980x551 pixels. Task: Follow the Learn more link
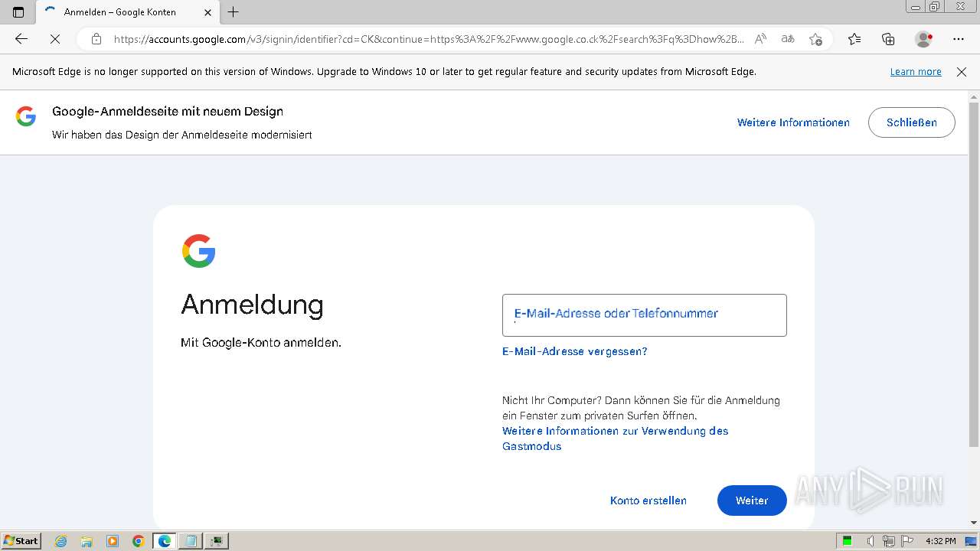pyautogui.click(x=916, y=72)
